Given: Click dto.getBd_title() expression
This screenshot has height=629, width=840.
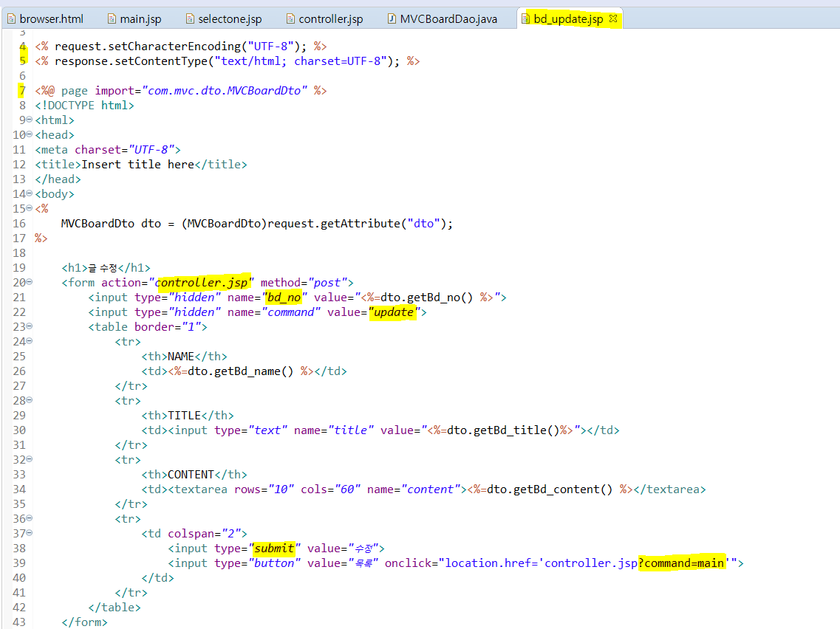Looking at the screenshot, I should (x=503, y=430).
